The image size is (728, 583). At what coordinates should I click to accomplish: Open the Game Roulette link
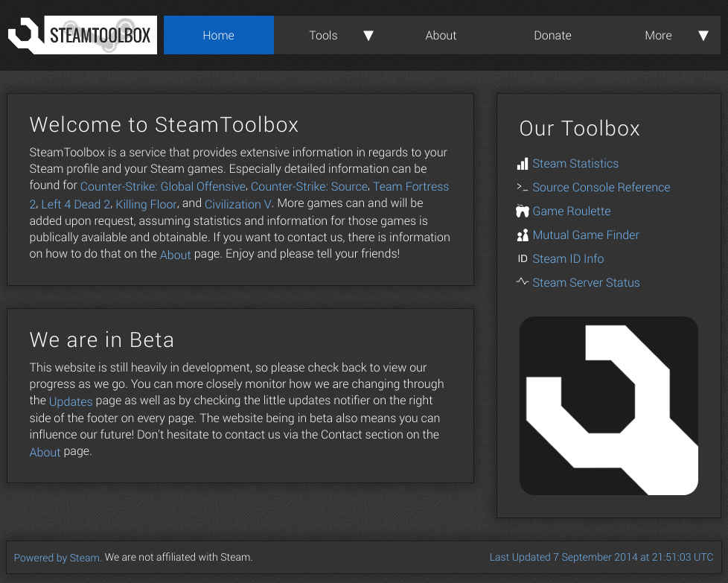point(572,211)
